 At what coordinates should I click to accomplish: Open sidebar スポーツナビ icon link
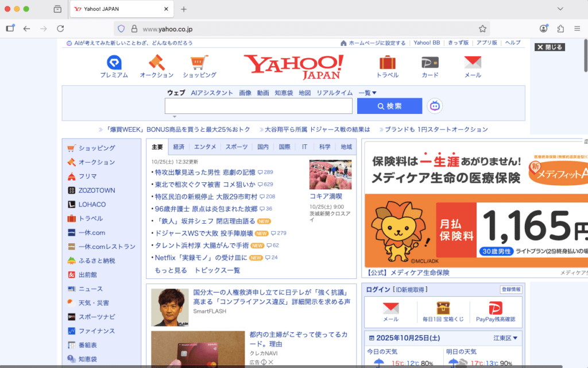pyautogui.click(x=71, y=317)
